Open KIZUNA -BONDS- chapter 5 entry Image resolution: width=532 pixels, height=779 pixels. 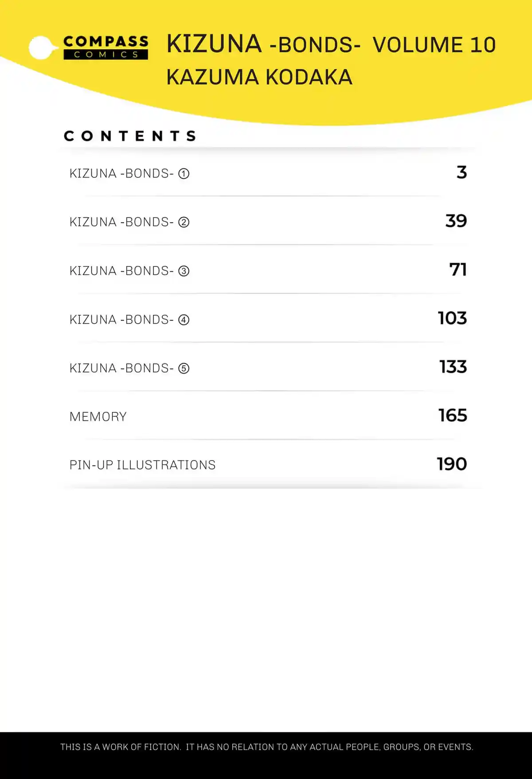pos(268,368)
